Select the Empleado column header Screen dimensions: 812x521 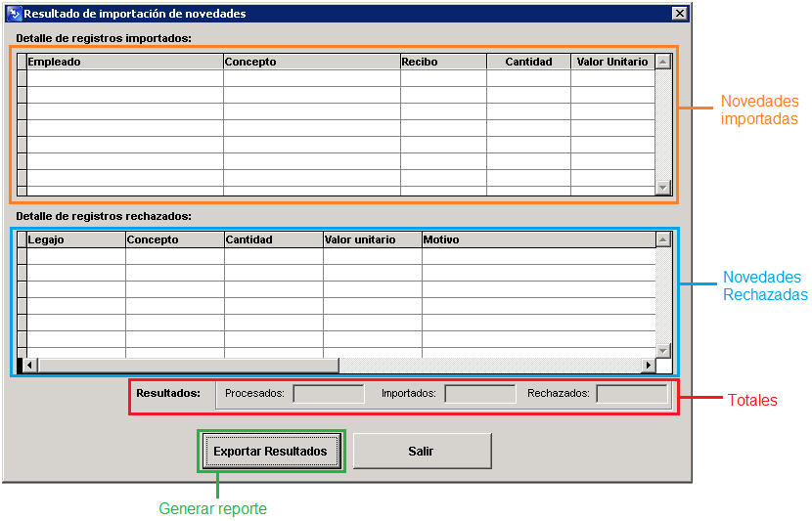click(x=125, y=62)
